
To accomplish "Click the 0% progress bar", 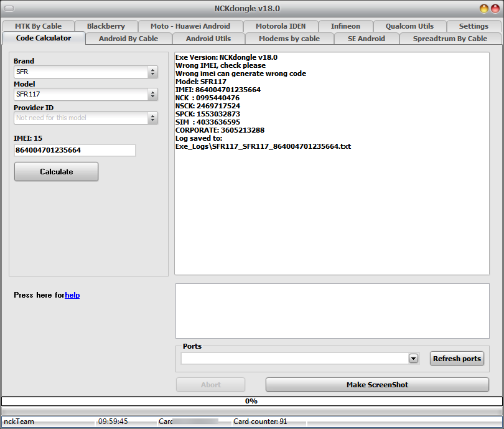I will tap(251, 401).
